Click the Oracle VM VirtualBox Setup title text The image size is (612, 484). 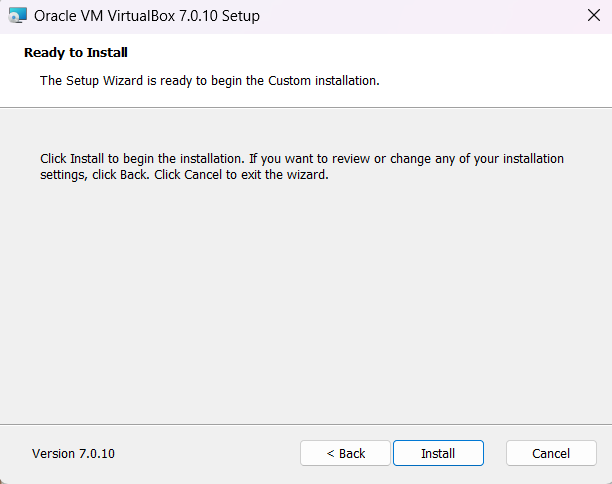tap(147, 16)
